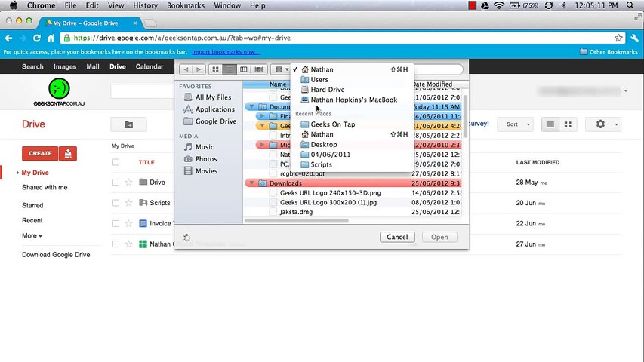The width and height of the screenshot is (644, 362).
Task: Open the Sort dropdown in Drive
Action: pos(515,124)
